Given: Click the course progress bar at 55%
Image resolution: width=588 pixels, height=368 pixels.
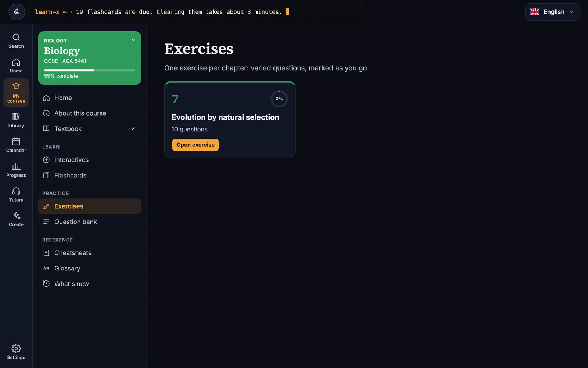Looking at the screenshot, I should coord(90,70).
